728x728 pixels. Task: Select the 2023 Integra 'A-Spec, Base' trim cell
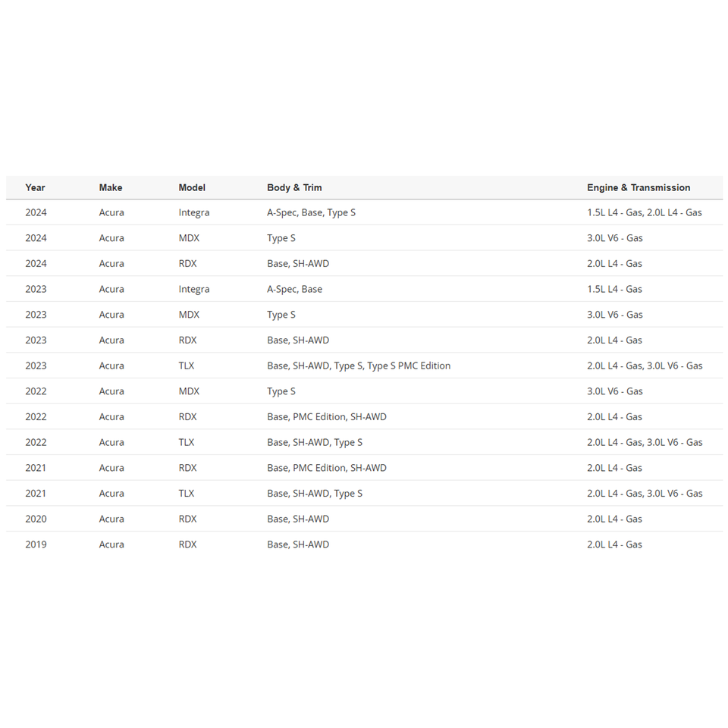coord(294,289)
